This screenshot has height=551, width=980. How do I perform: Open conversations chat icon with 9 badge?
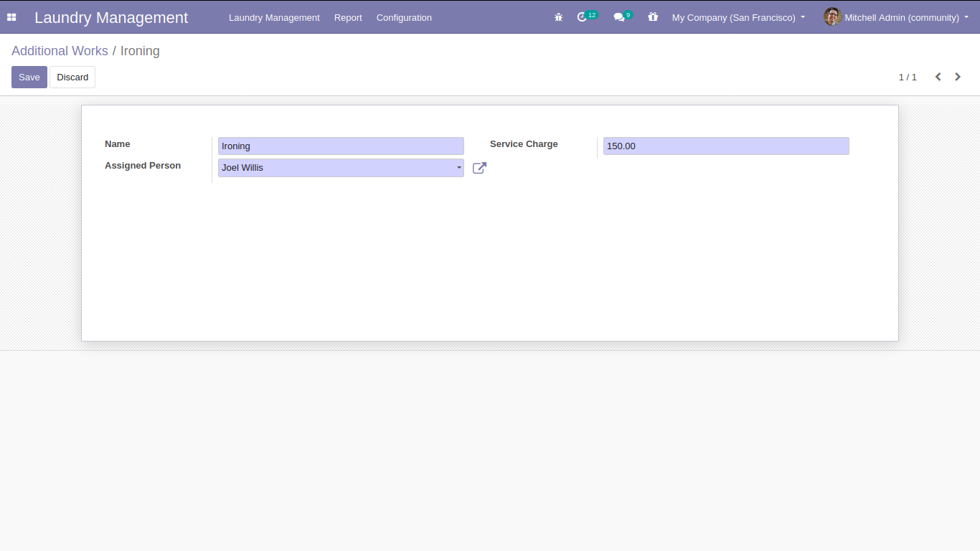pos(623,17)
